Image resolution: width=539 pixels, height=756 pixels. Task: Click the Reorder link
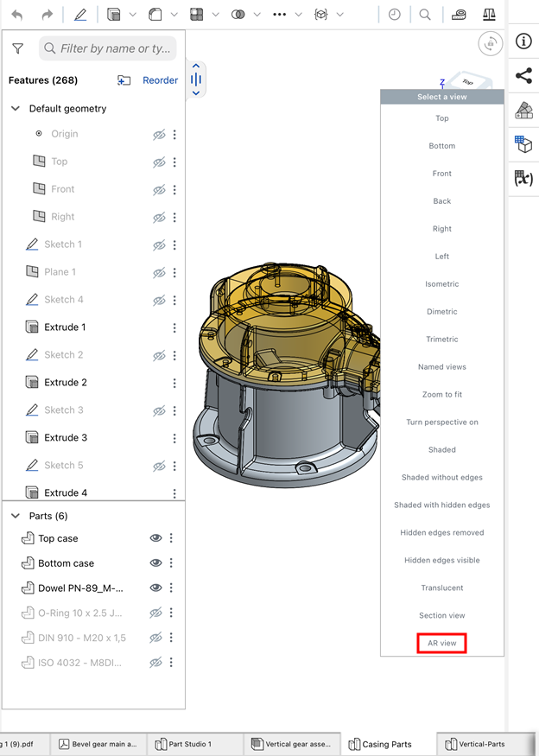tap(160, 80)
